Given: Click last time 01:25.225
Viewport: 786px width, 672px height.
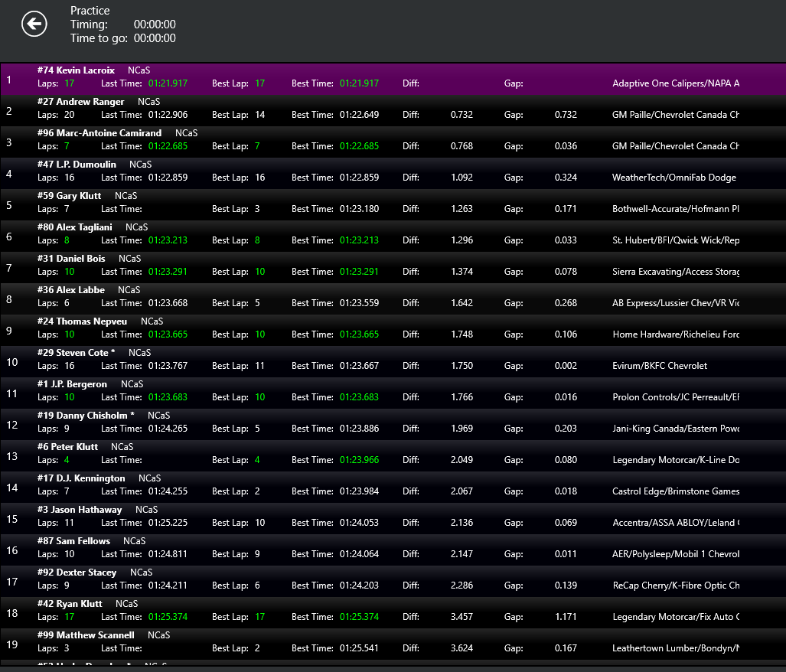Looking at the screenshot, I should (x=168, y=523).
